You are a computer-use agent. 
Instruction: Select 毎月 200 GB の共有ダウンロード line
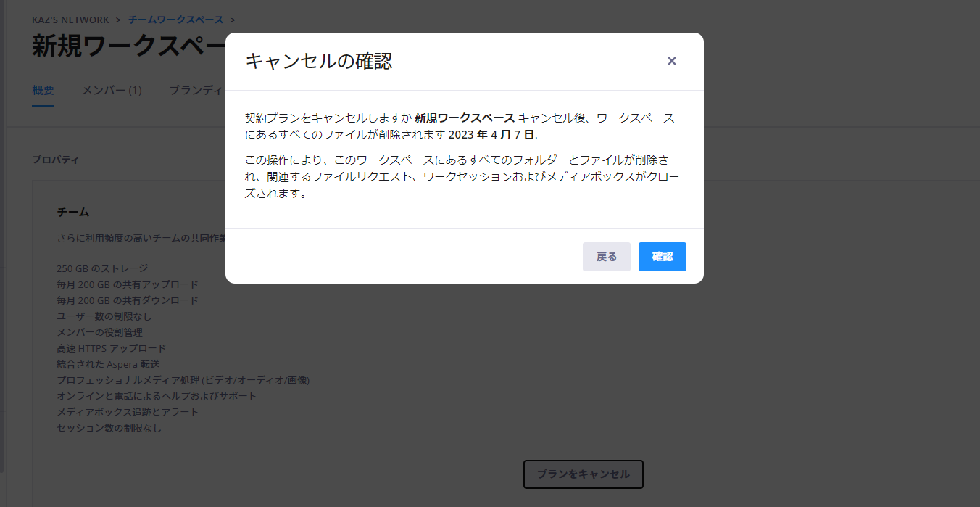tap(128, 300)
